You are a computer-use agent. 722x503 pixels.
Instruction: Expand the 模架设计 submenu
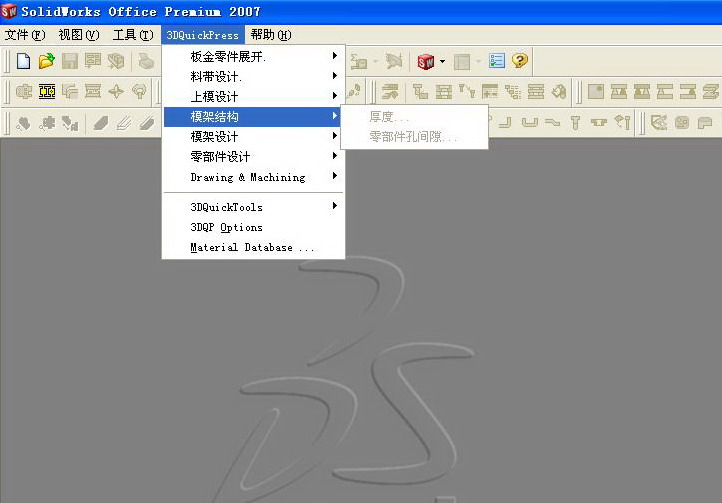253,137
